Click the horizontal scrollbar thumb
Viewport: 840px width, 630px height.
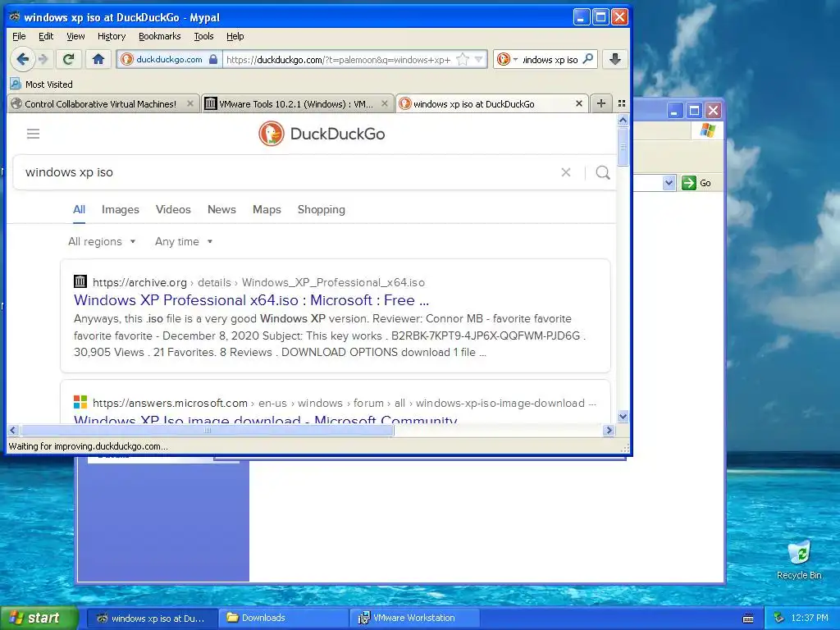tap(208, 430)
